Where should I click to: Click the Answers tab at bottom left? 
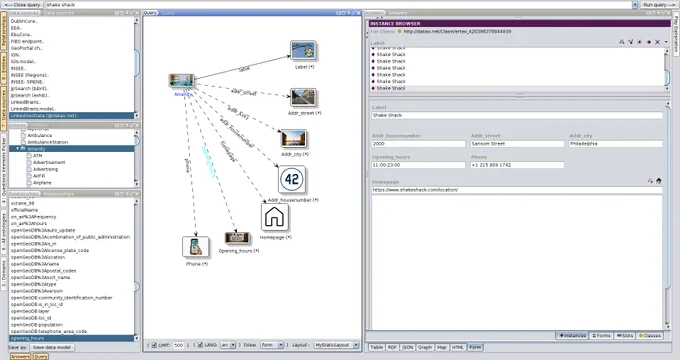20,357
